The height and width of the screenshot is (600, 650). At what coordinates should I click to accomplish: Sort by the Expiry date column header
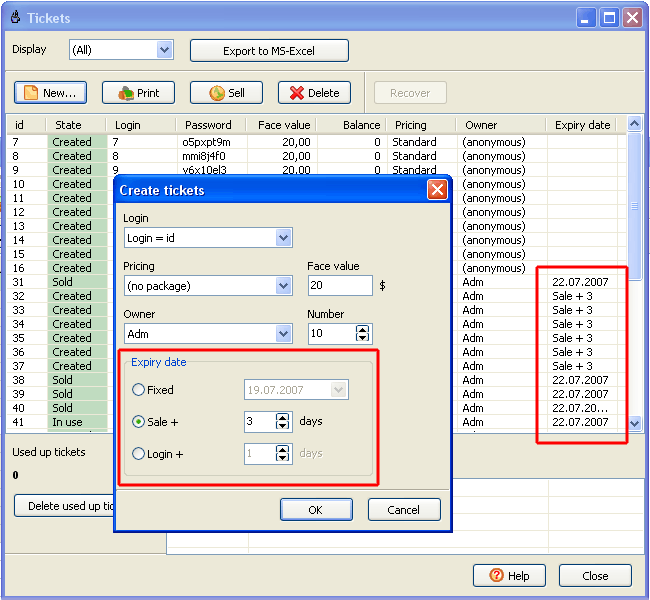(583, 125)
